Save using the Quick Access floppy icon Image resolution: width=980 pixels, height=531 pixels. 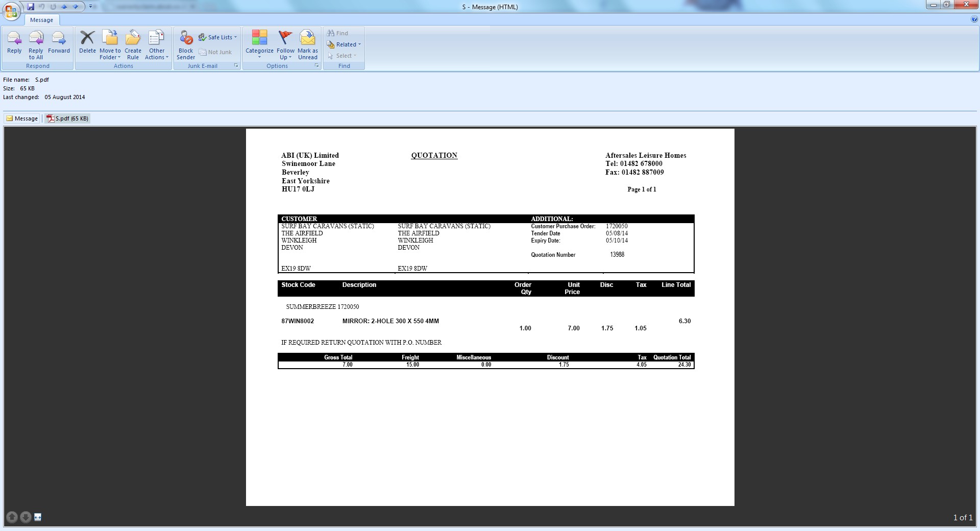(31, 7)
